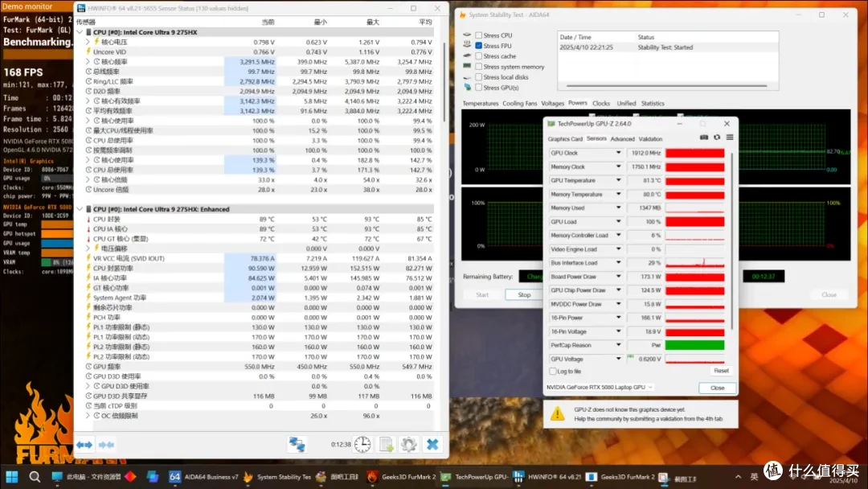
Task: Open taskbar Search icon
Action: pyautogui.click(x=35, y=476)
